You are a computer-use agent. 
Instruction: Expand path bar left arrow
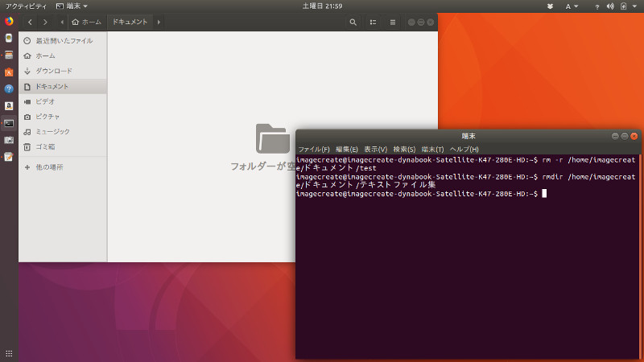[62, 23]
